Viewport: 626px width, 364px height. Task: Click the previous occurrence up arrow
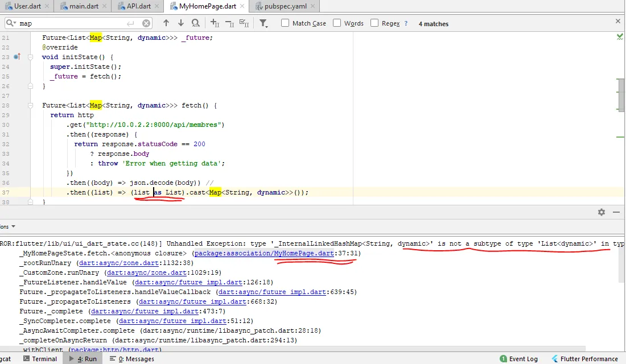166,23
